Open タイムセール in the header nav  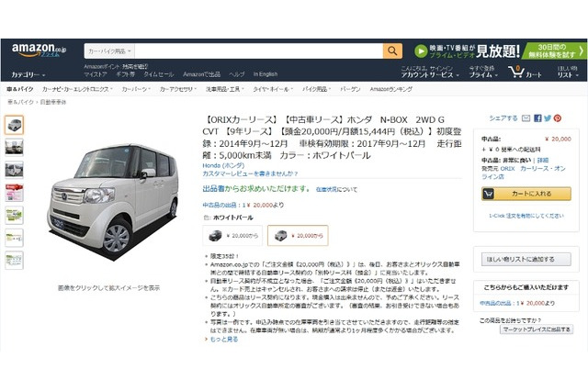(x=159, y=74)
